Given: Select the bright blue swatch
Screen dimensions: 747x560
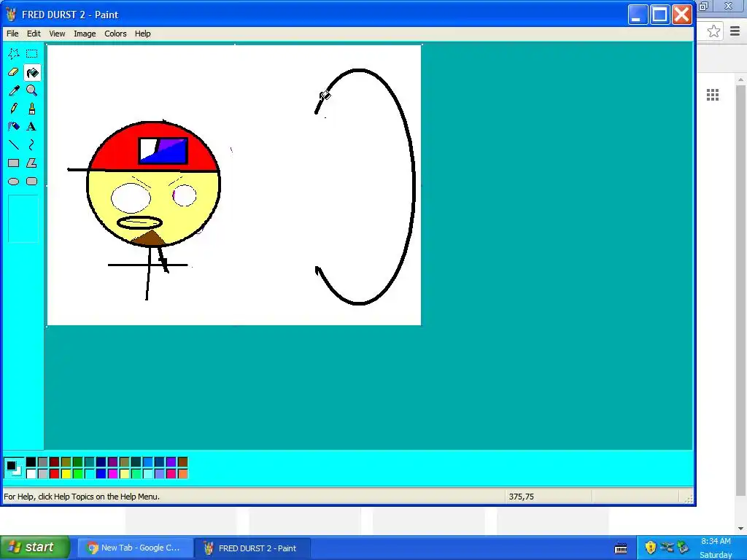Looking at the screenshot, I should (101, 473).
